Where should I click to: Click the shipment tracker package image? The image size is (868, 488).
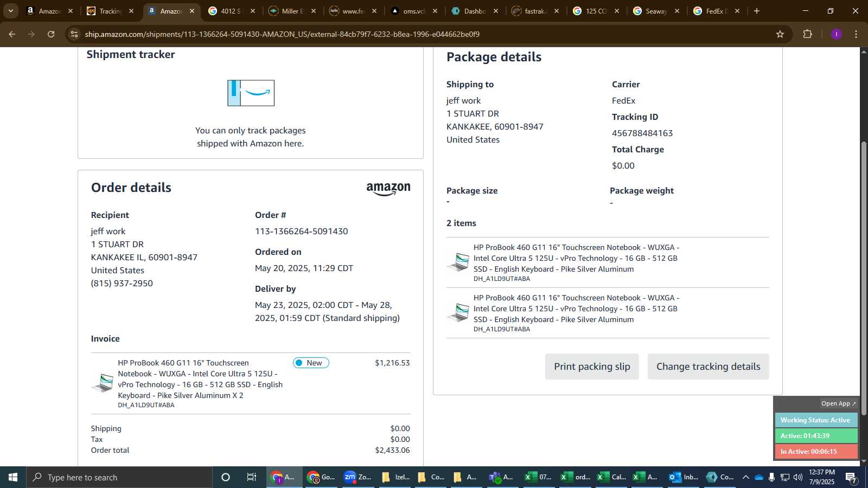tap(251, 93)
